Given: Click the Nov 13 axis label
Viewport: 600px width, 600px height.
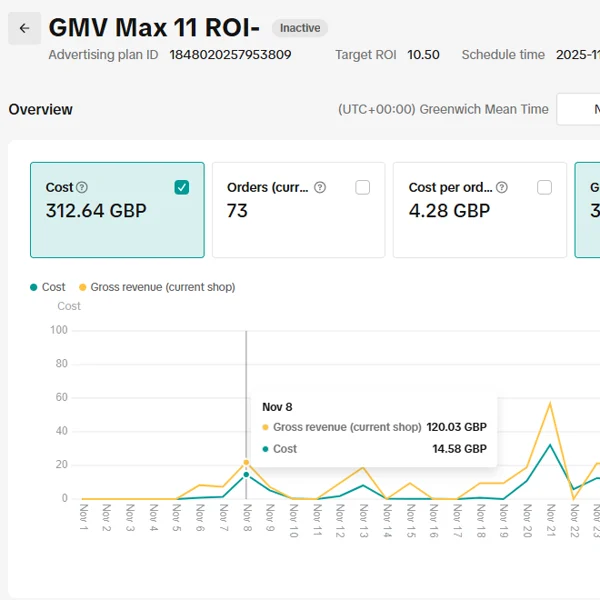Looking at the screenshot, I should [364, 521].
